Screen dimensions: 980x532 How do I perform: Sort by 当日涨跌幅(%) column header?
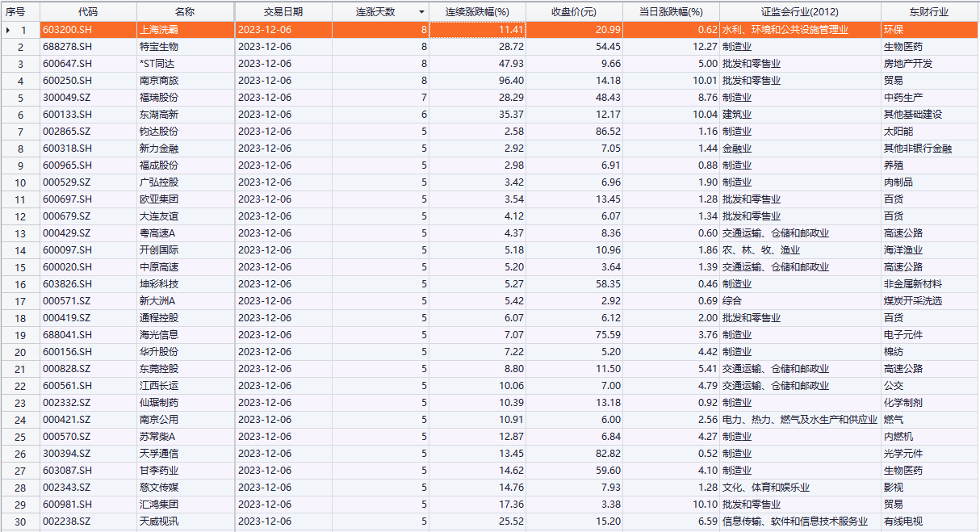point(671,12)
